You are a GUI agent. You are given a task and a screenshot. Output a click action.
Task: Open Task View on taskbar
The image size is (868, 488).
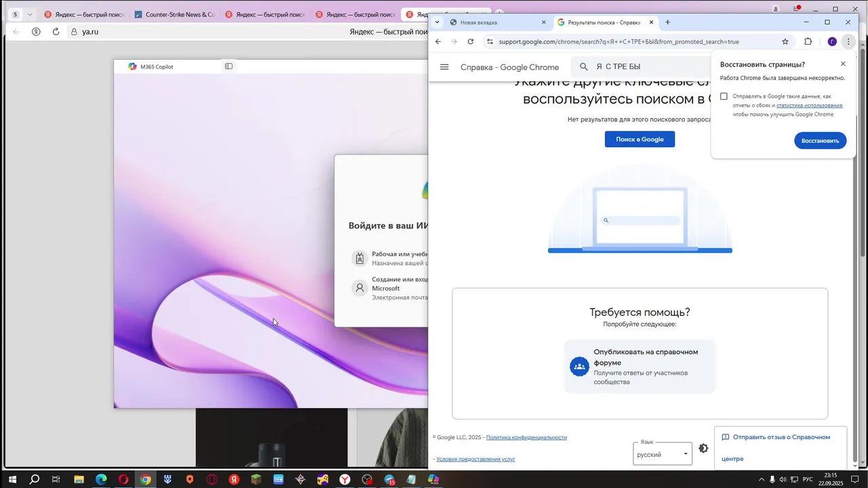[56, 479]
